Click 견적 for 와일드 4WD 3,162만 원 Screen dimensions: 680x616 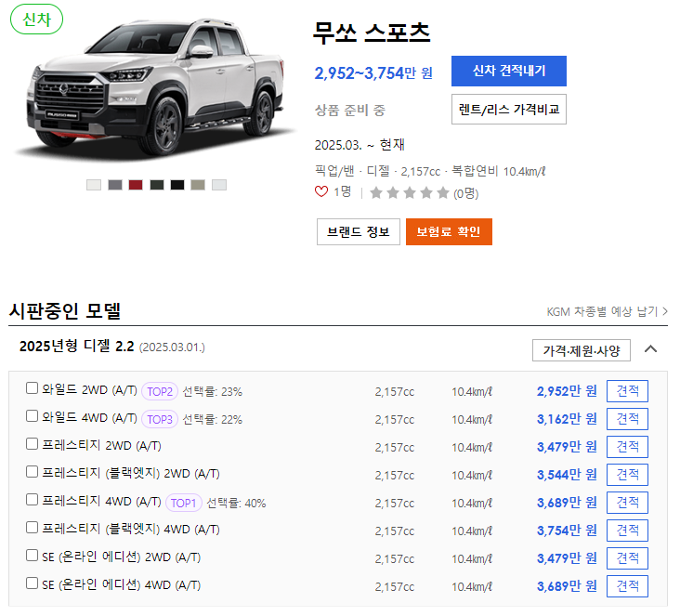coord(627,419)
